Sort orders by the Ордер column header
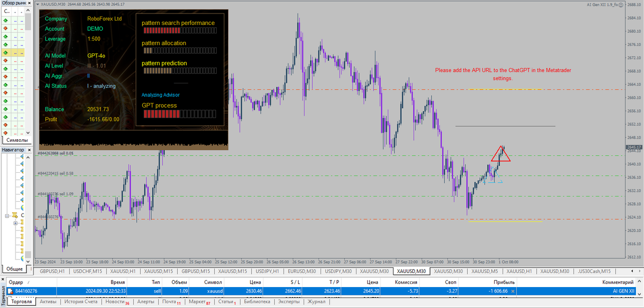 coord(31,282)
